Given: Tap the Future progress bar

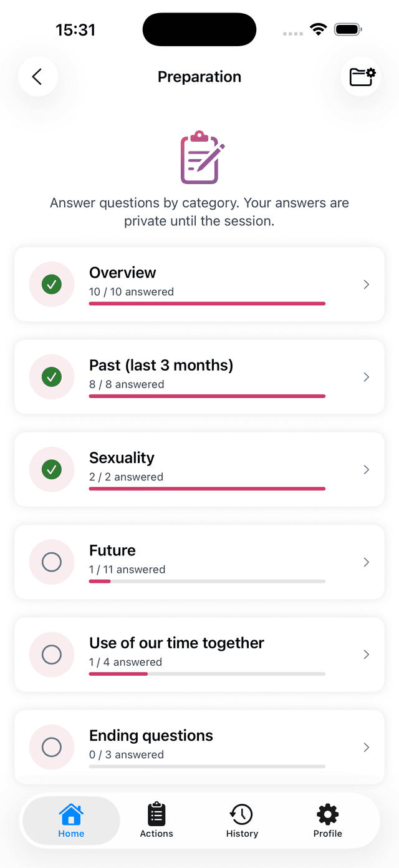Looking at the screenshot, I should point(207,582).
